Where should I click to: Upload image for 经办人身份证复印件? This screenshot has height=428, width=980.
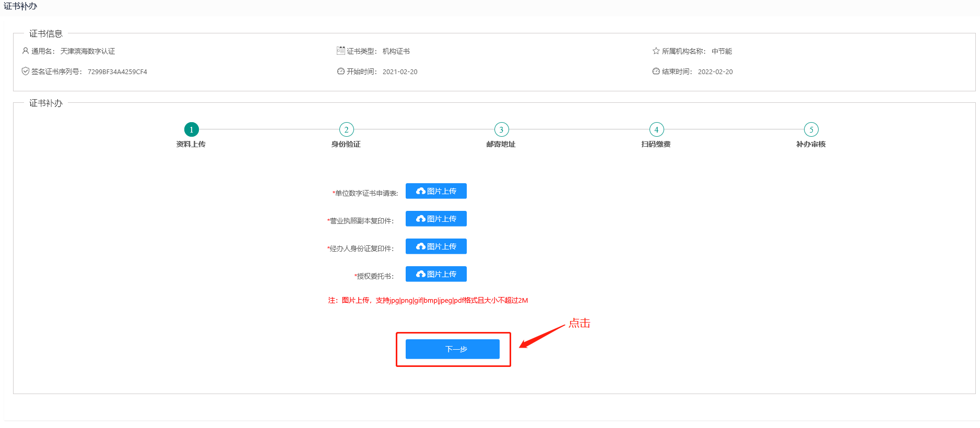[x=436, y=246]
